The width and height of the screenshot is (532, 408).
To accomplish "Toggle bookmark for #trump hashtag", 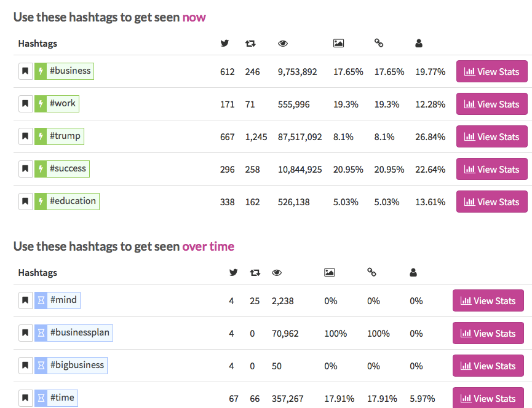I will (25, 136).
